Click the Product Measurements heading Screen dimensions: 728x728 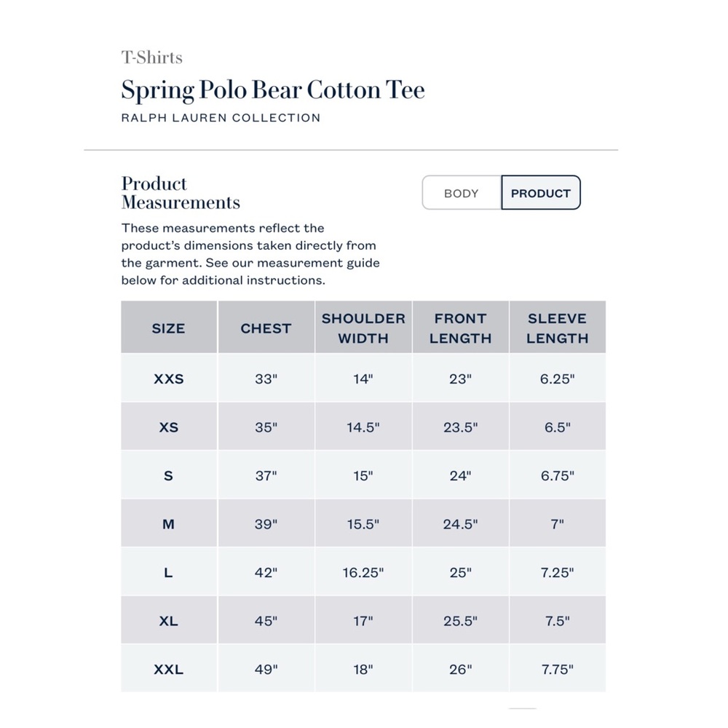181,193
